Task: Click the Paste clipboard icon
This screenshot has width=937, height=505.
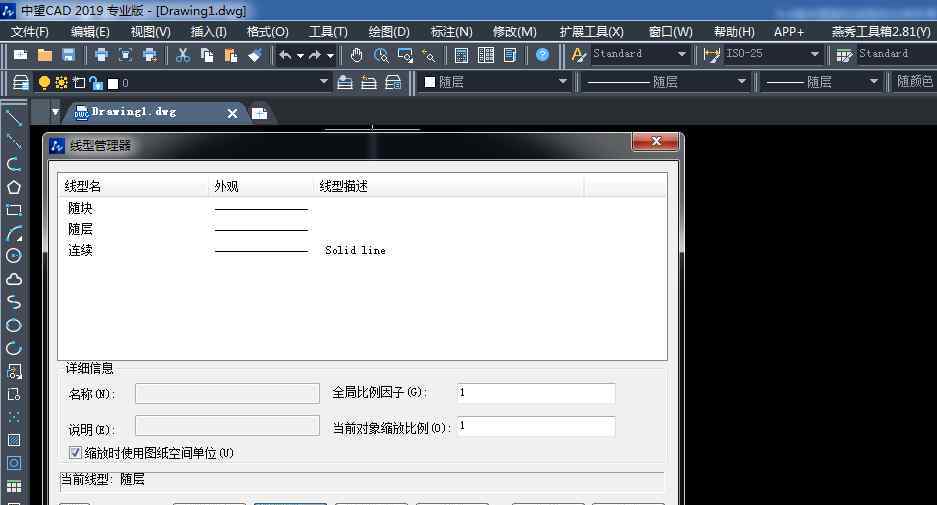Action: click(x=231, y=55)
